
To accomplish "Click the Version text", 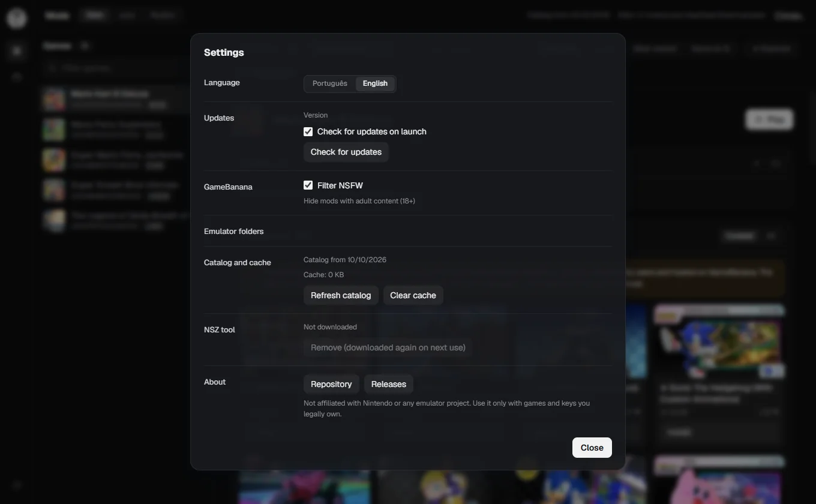I will point(316,115).
